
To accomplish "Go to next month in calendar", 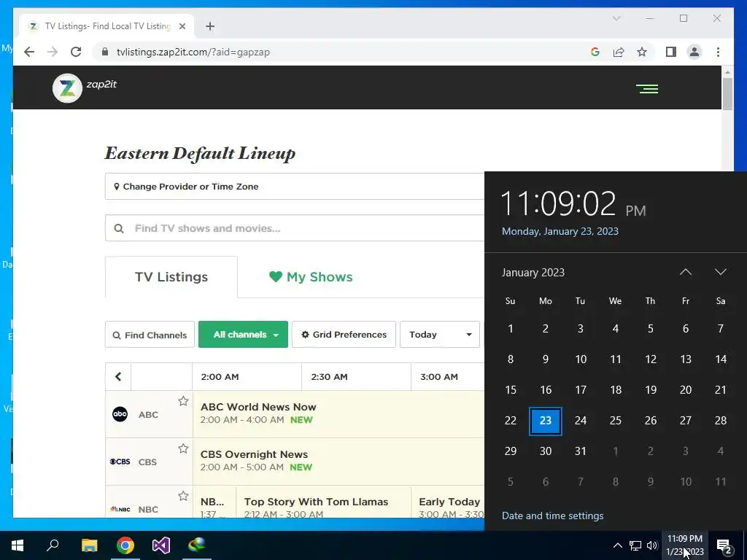I will pyautogui.click(x=720, y=272).
